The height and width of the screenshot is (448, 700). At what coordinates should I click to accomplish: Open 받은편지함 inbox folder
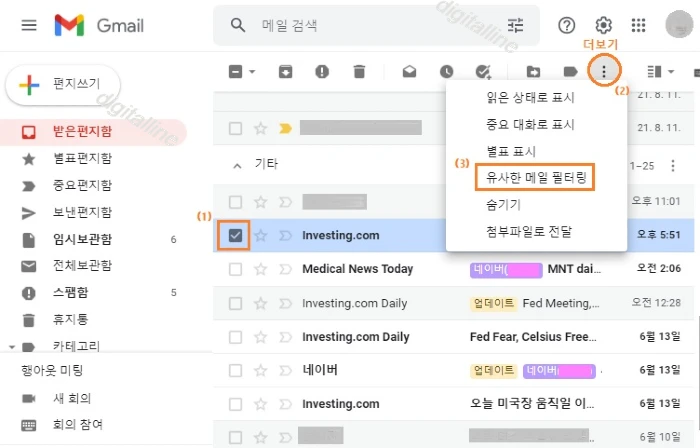click(93, 132)
